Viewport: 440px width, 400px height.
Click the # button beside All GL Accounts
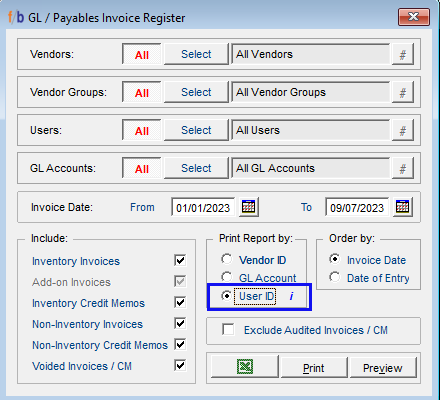click(x=403, y=168)
